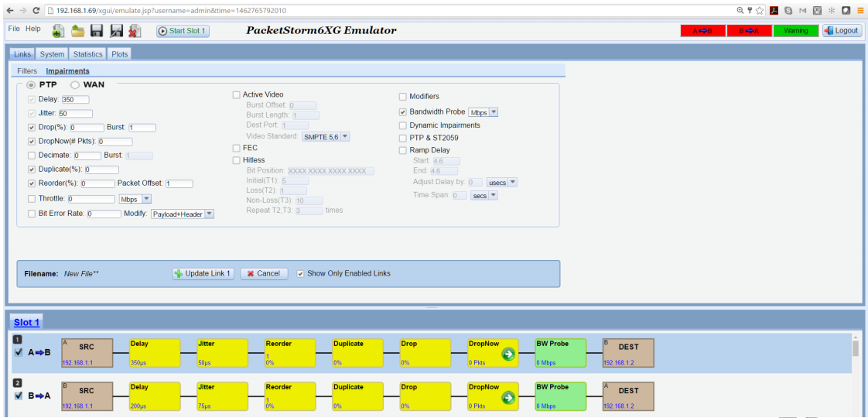868x418 pixels.
Task: Click the Open folder icon in toolbar
Action: (77, 31)
